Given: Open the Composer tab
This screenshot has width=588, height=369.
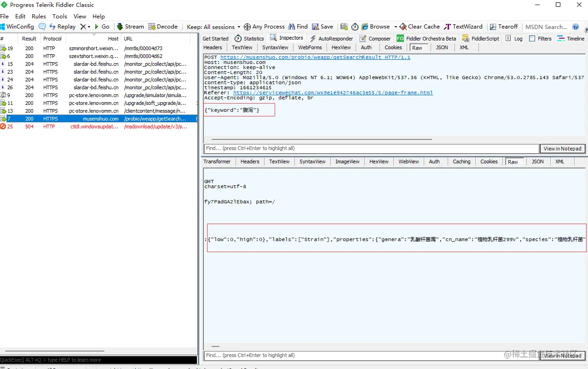Looking at the screenshot, I should coord(375,39).
